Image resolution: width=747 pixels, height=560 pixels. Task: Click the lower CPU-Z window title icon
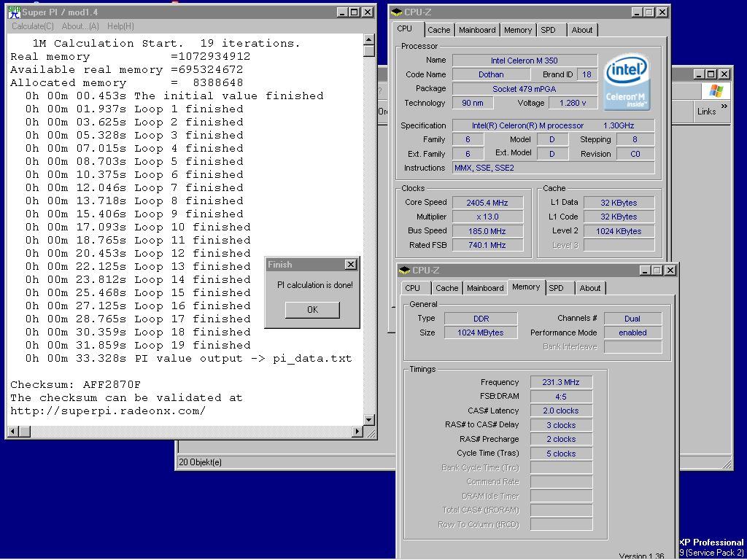pyautogui.click(x=404, y=271)
